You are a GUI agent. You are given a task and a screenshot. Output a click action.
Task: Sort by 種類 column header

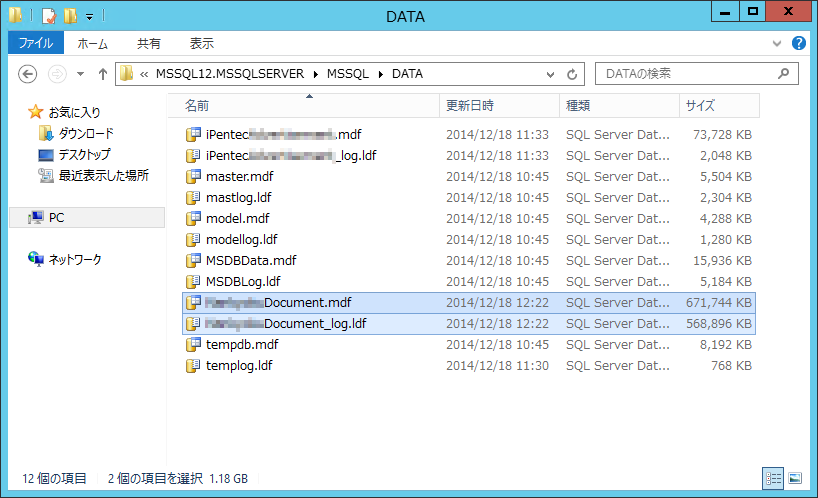pyautogui.click(x=620, y=106)
